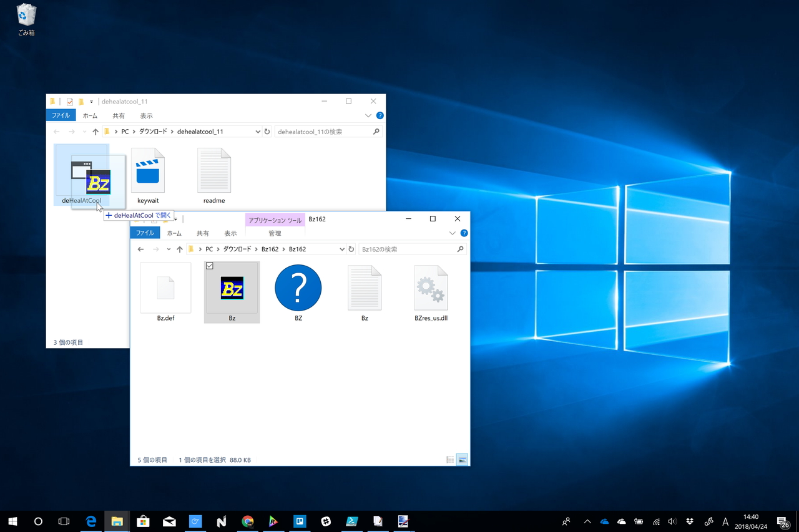
Task: Click ダウンロード breadcrumb in dehealatcool_11 window
Action: coord(153,132)
